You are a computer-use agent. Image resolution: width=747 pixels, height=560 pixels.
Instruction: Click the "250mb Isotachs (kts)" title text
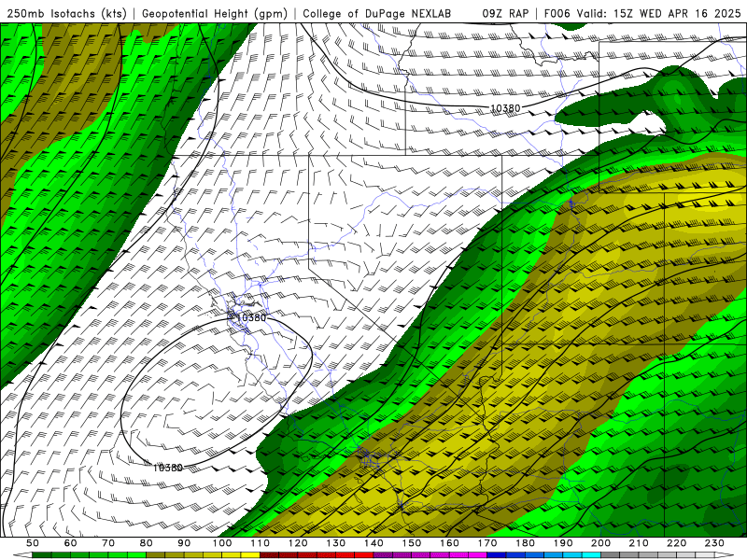[x=66, y=14]
